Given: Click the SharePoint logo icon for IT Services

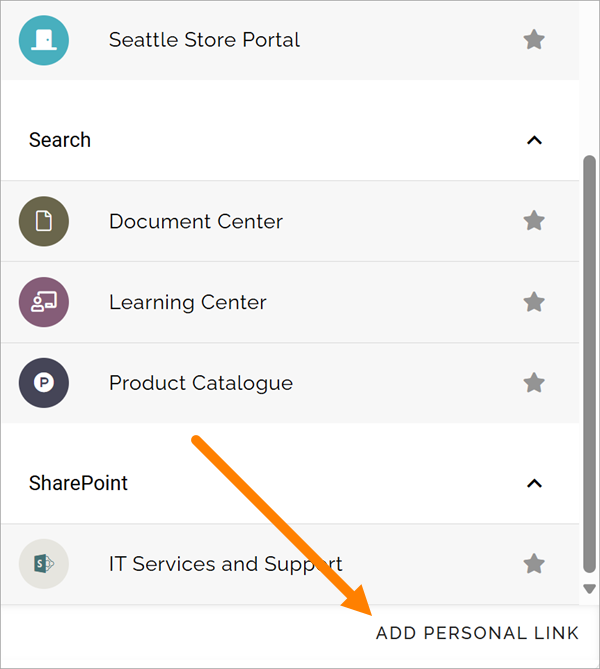Looking at the screenshot, I should pos(44,564).
